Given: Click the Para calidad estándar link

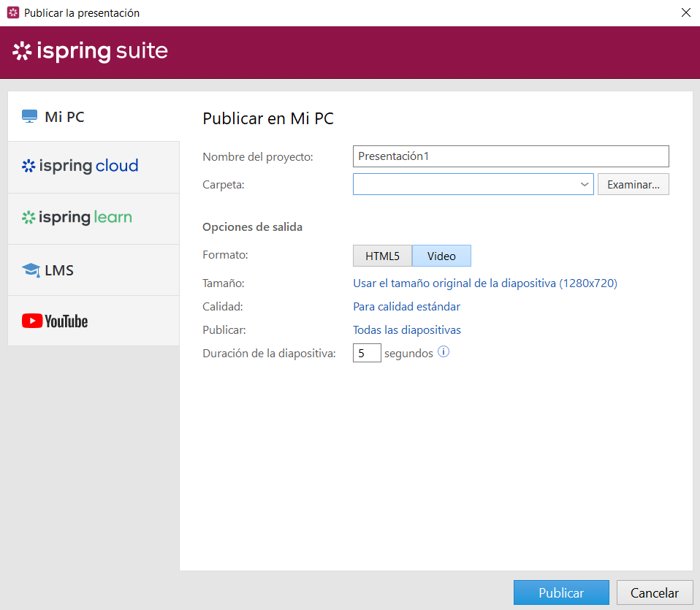Looking at the screenshot, I should pos(406,306).
